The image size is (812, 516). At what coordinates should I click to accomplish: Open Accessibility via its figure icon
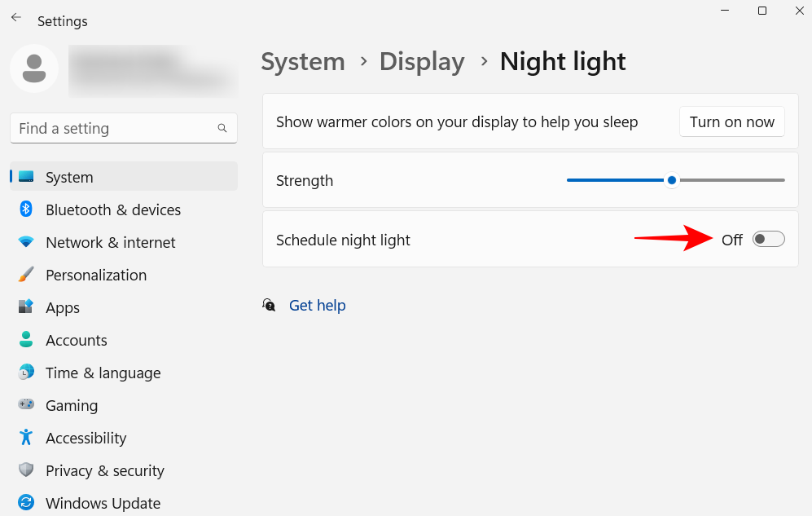[25, 438]
